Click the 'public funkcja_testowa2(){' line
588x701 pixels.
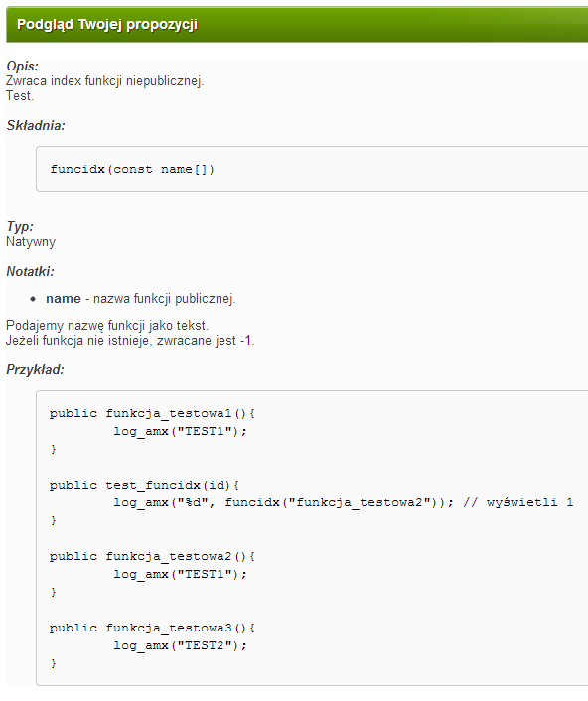pos(152,557)
